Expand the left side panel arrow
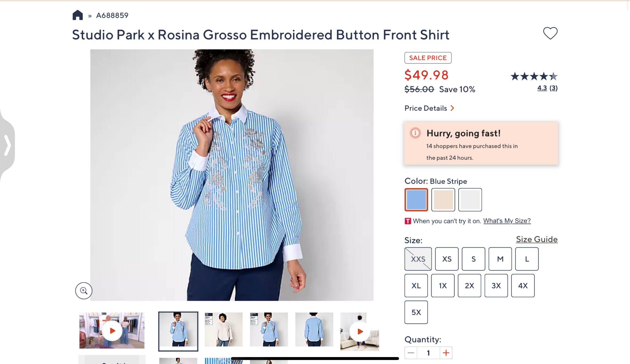Viewport: 630px width, 364px height. [x=7, y=145]
